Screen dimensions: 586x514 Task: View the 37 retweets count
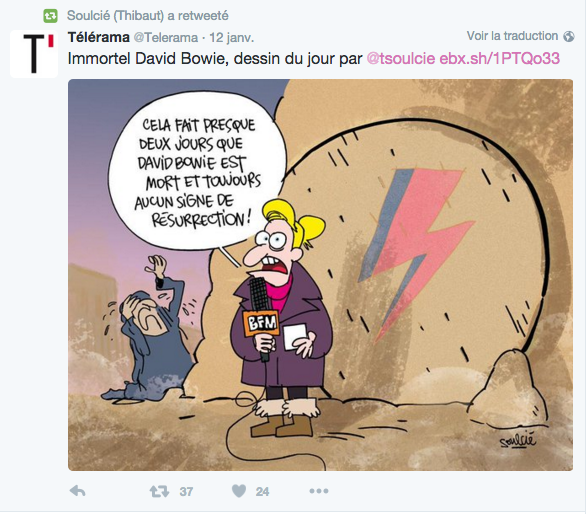(186, 492)
